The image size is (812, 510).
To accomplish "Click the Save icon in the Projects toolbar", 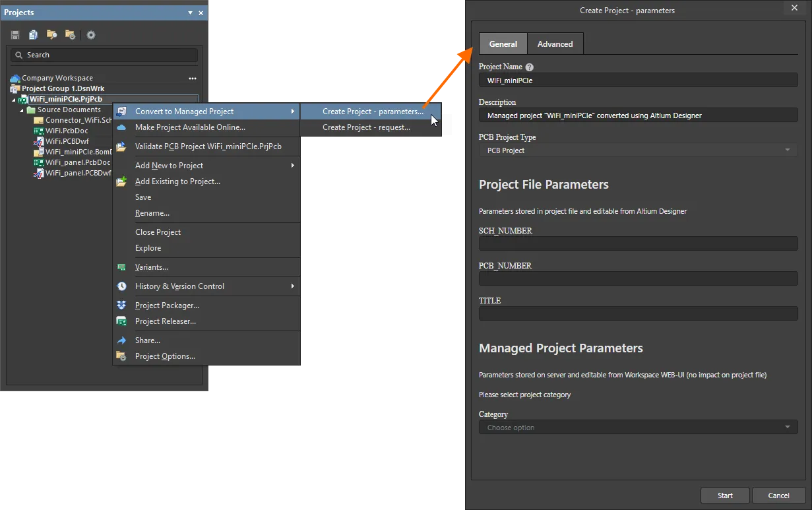I will tap(15, 35).
